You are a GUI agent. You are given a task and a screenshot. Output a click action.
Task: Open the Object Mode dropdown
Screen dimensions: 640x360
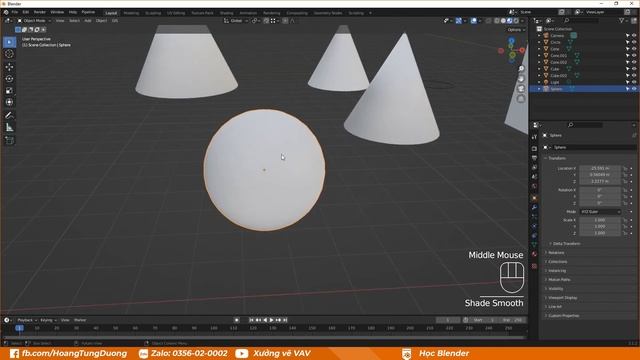point(34,20)
